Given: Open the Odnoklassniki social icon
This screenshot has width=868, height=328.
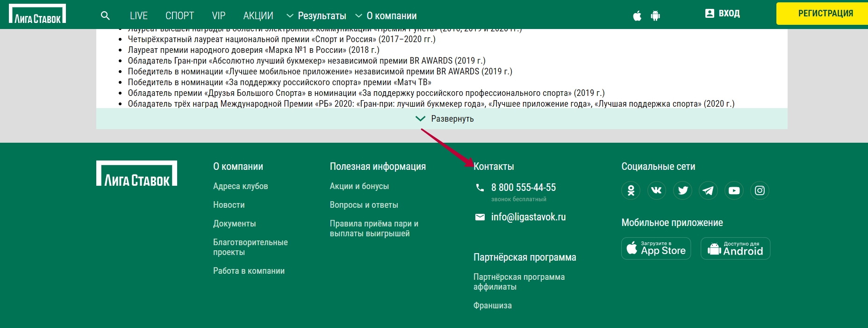Looking at the screenshot, I should coord(631,190).
